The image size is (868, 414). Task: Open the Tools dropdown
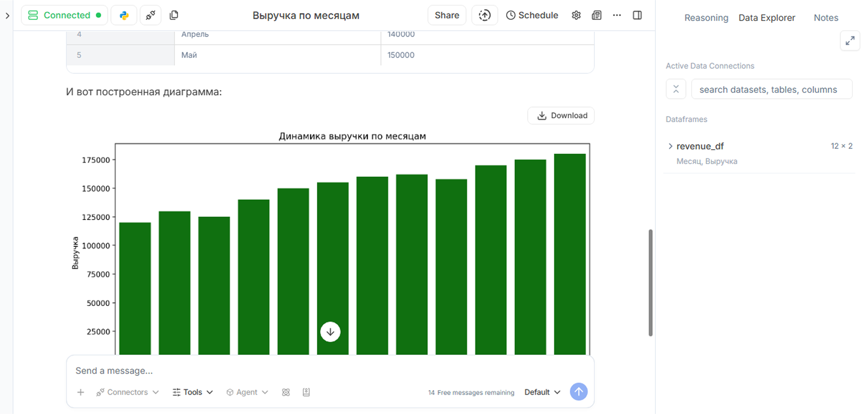[193, 392]
